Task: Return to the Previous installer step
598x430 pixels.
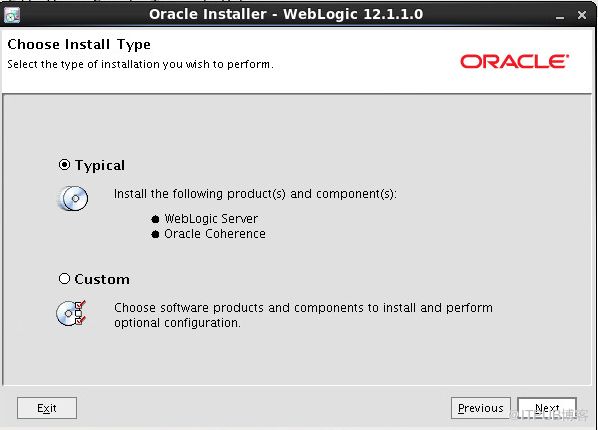Action: pos(481,408)
